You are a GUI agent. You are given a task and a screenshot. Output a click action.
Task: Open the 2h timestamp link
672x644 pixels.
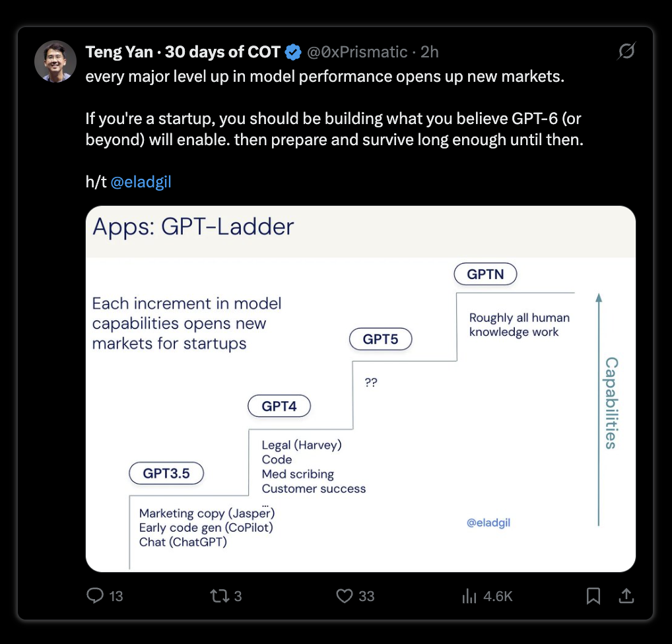click(x=430, y=52)
